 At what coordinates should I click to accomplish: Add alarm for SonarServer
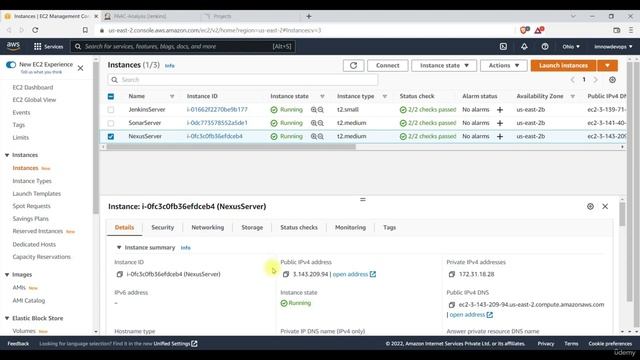pyautogui.click(x=500, y=123)
